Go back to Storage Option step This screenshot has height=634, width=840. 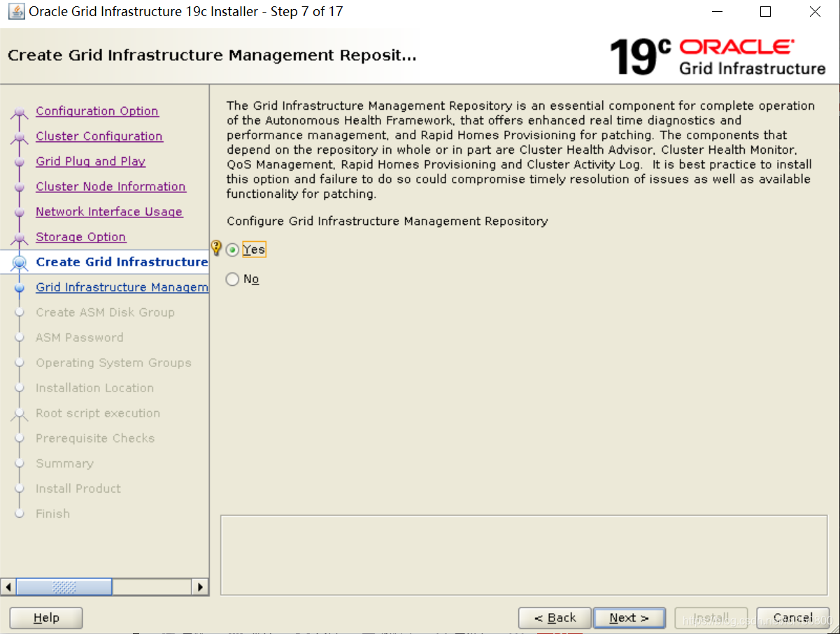[81, 237]
